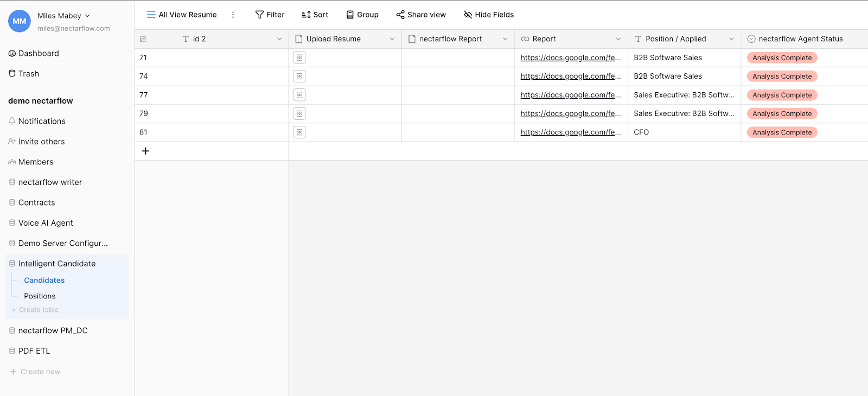Click the Group icon in toolbar
Screen dimensions: 868x396
pos(350,15)
